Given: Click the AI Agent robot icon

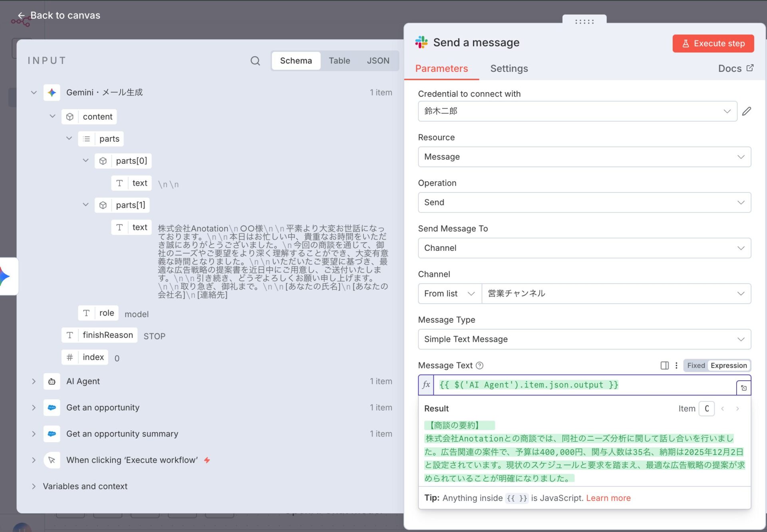Looking at the screenshot, I should point(52,381).
